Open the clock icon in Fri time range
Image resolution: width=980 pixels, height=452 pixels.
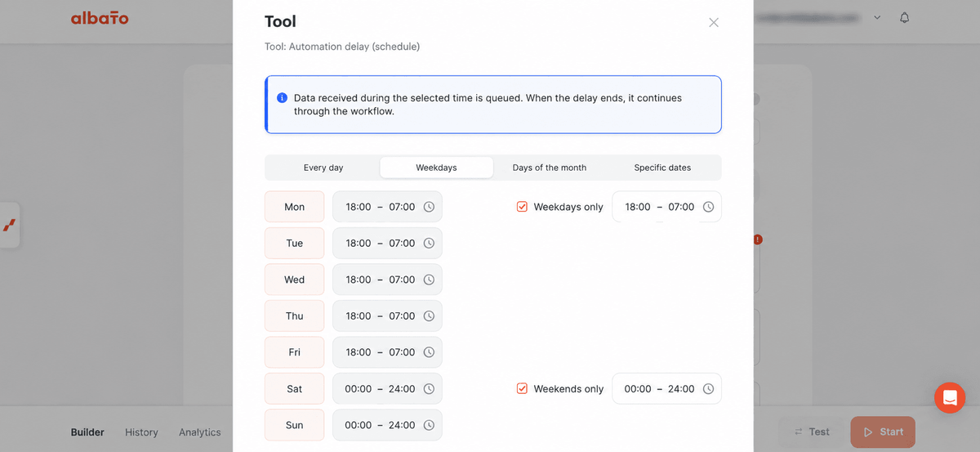point(429,352)
